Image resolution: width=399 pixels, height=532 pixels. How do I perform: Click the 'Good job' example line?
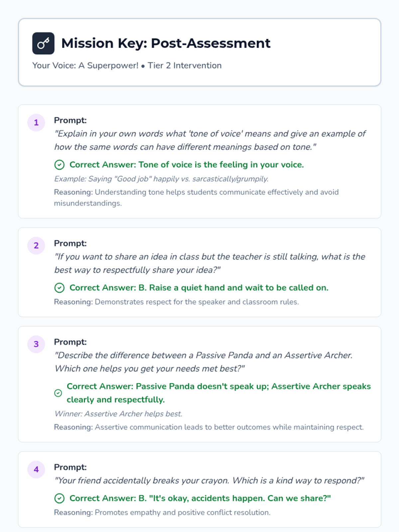(x=161, y=179)
